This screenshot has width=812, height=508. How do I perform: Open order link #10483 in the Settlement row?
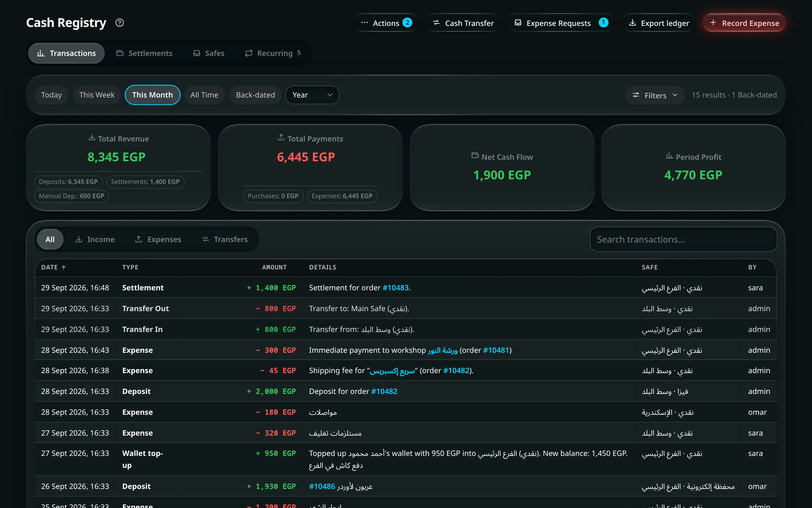[395, 288]
